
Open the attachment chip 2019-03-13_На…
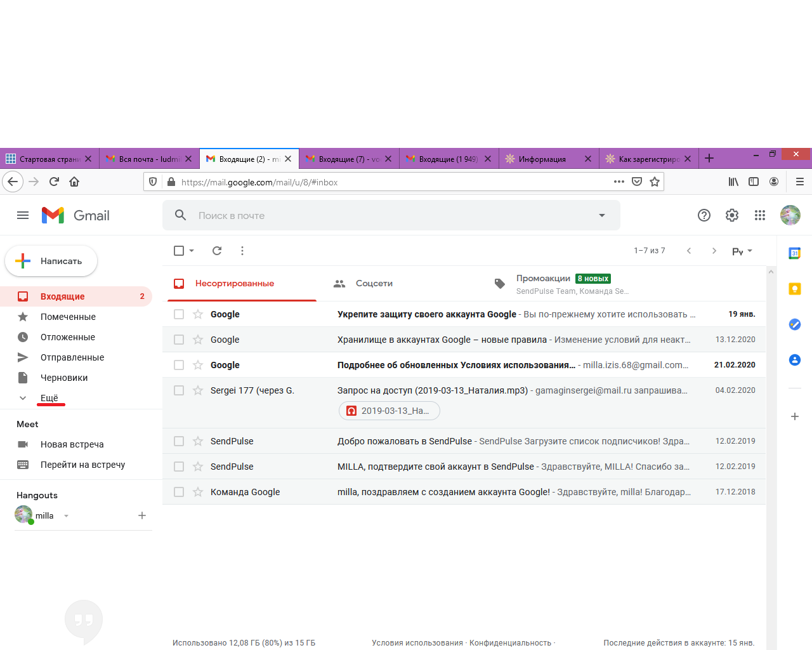[x=390, y=411]
